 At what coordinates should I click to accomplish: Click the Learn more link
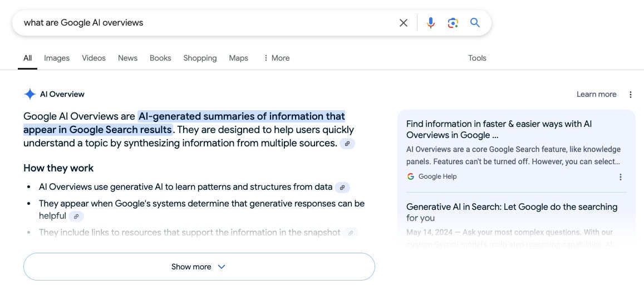[x=596, y=95]
